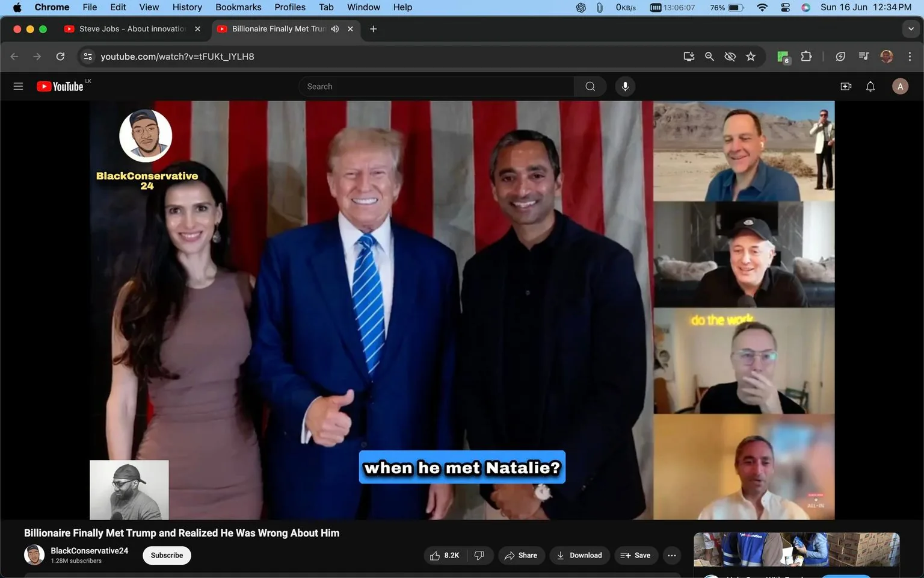Open YouTube search by voice
The width and height of the screenshot is (924, 578).
(x=625, y=86)
